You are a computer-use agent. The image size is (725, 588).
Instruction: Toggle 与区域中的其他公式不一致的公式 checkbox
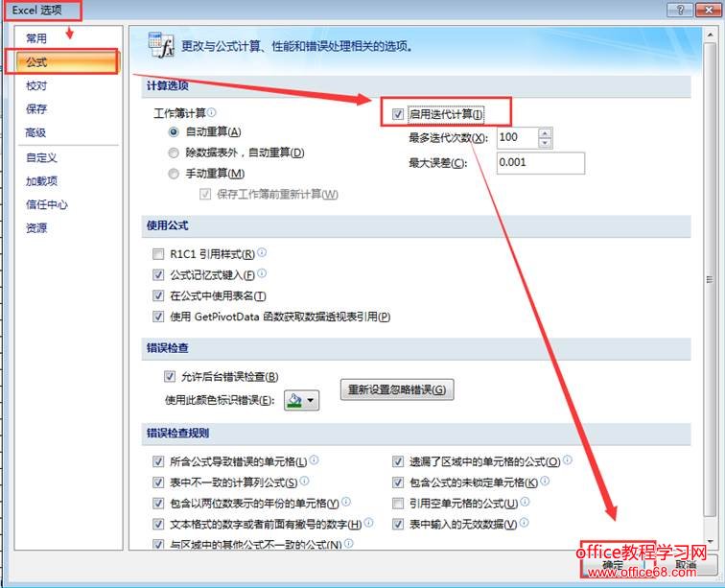(x=158, y=545)
